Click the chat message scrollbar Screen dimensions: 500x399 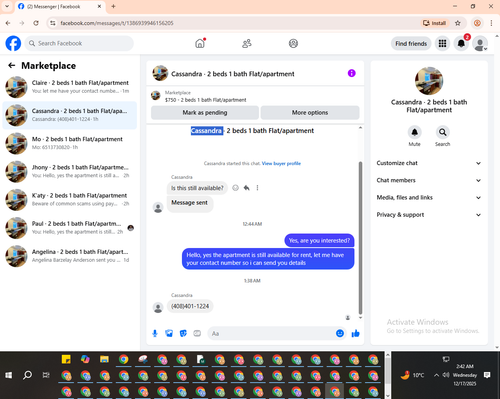pos(360,238)
